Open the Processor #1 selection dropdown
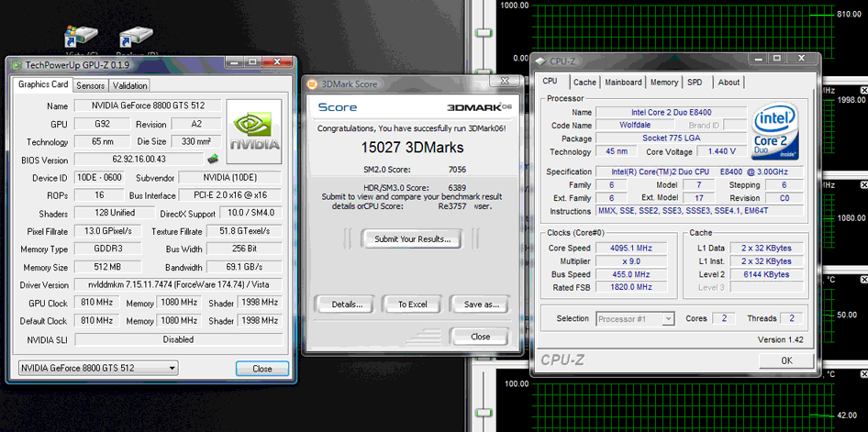 (x=635, y=319)
